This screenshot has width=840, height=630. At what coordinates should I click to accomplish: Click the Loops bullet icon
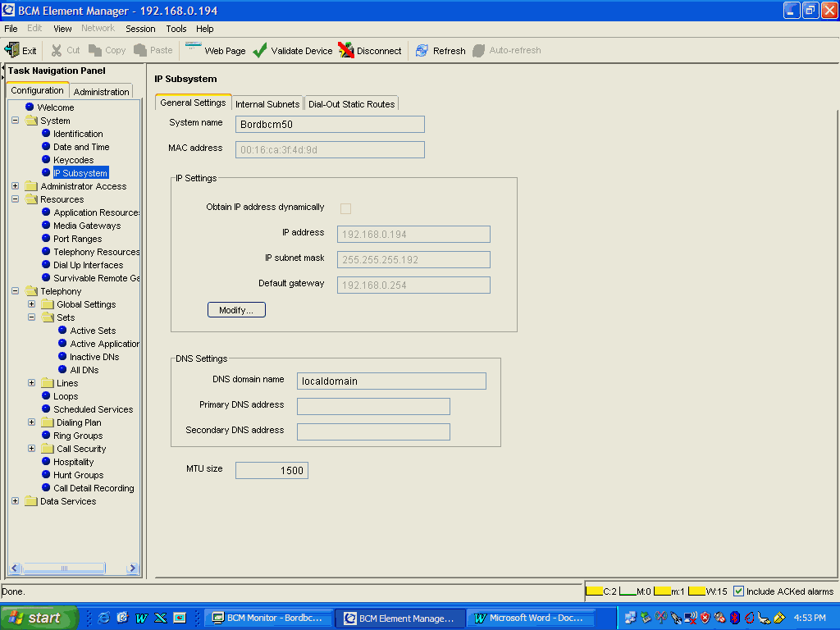coord(46,396)
